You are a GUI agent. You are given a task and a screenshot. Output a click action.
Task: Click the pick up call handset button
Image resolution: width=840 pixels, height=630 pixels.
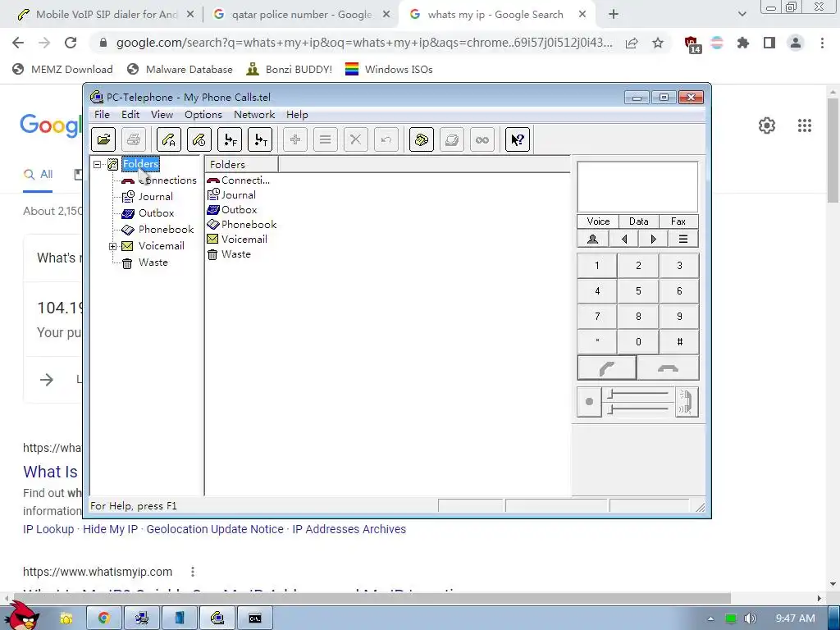607,368
